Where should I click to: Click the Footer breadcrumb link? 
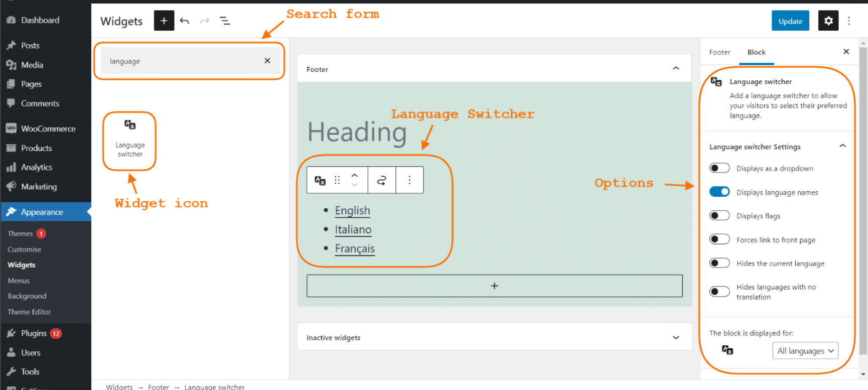(x=159, y=387)
